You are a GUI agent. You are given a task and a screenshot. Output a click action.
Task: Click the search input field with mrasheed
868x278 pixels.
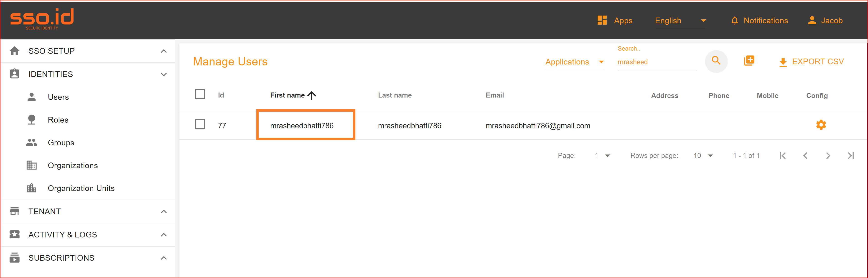tap(657, 62)
